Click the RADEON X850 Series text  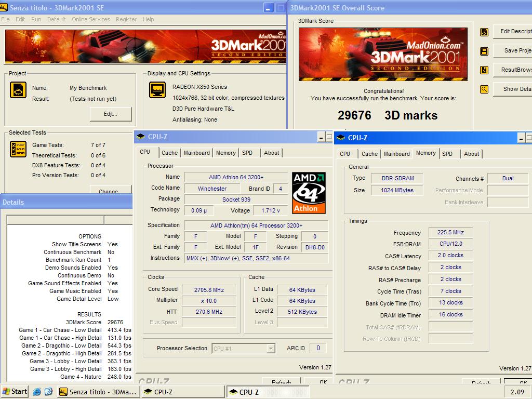click(199, 87)
